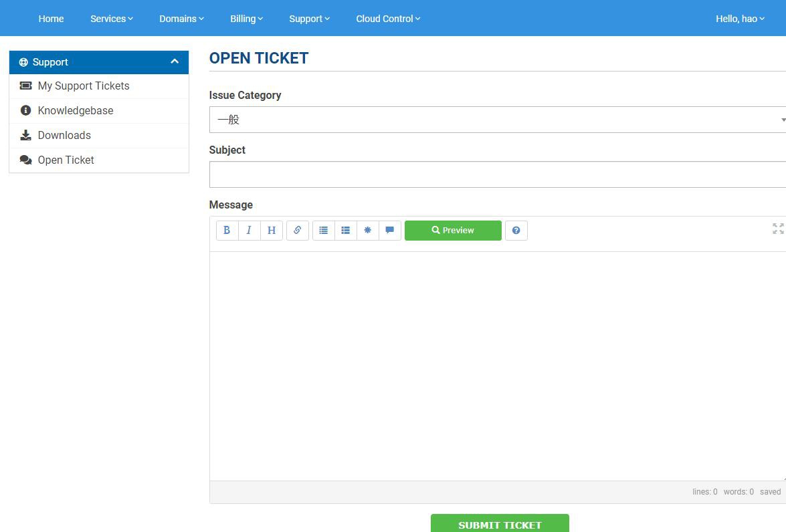This screenshot has width=786, height=532.
Task: Toggle fullscreen mode for the message editor
Action: [778, 229]
